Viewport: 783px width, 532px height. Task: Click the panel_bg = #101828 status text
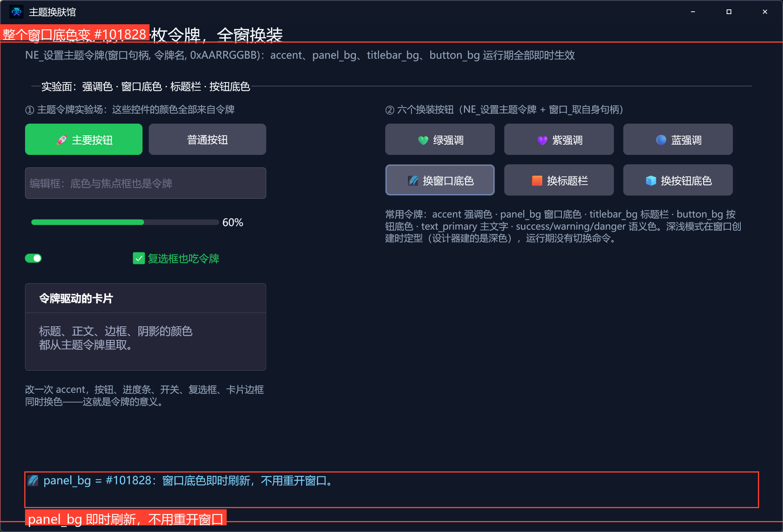tap(189, 480)
